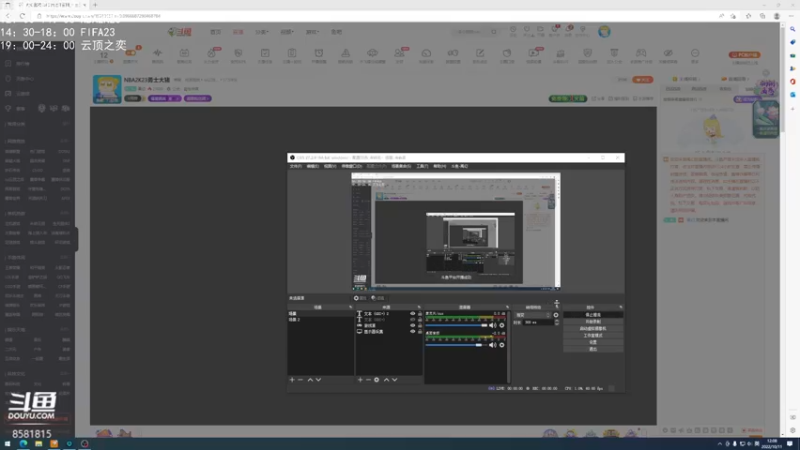800x450 pixels.
Task: Add a new scene with the plus icon in the OBS scenes panel
Action: pyautogui.click(x=292, y=380)
